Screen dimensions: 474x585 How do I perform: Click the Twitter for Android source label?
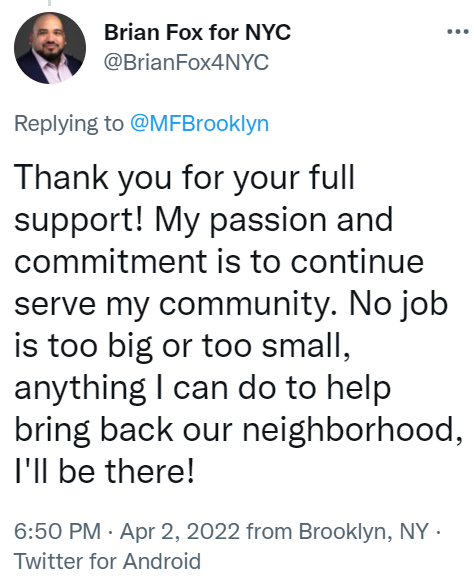coord(107,561)
